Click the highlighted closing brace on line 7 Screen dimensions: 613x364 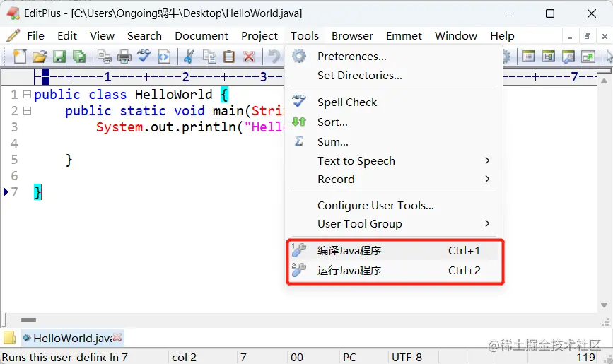(37, 192)
